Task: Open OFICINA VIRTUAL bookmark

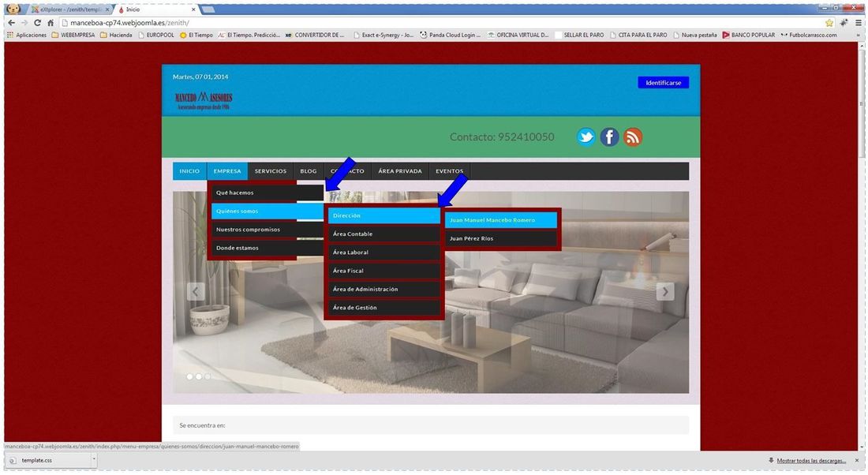Action: point(518,35)
